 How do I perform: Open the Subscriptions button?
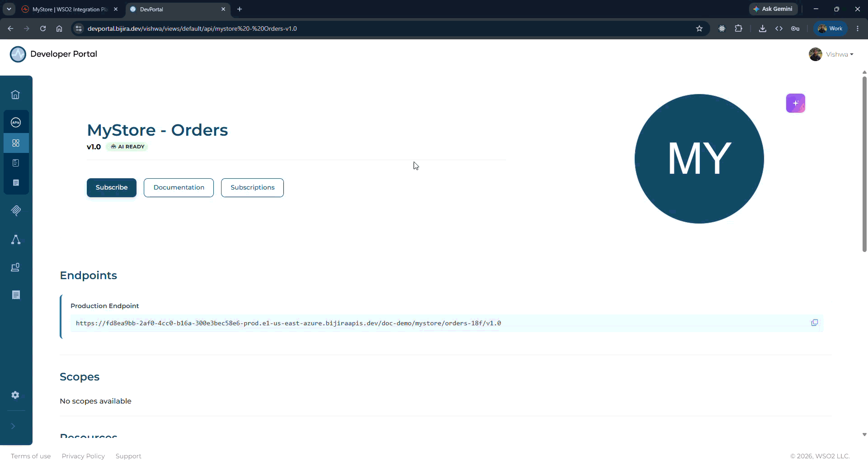coord(252,188)
